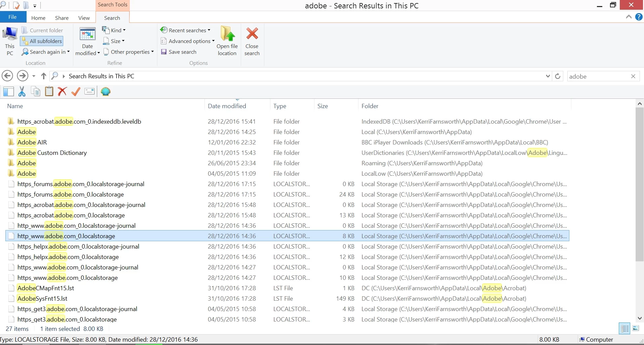The image size is (644, 345).
Task: Switch to the Share ribbon tab
Action: coord(62,18)
